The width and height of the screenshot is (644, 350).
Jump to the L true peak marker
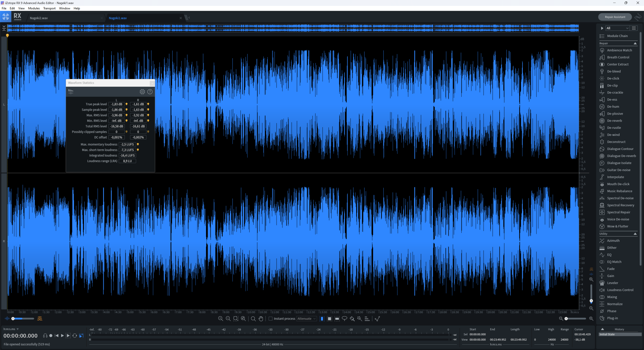(126, 104)
